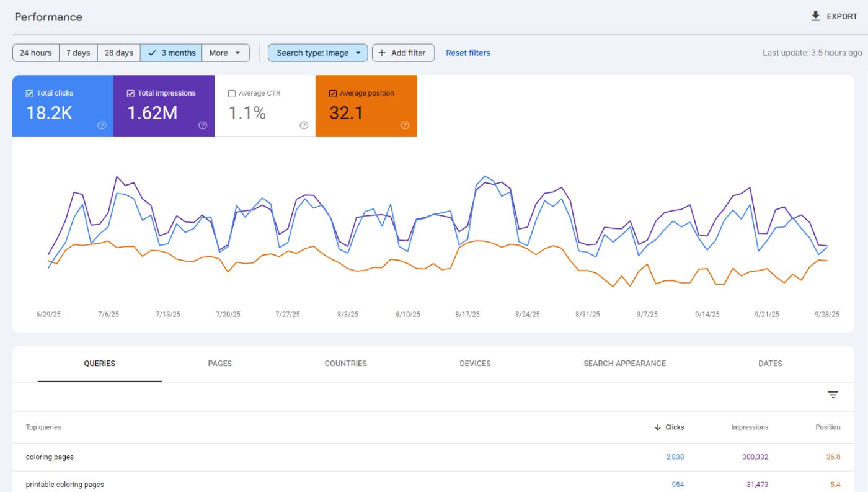Switch to the Pages tab
This screenshot has height=492, width=868.
click(219, 364)
